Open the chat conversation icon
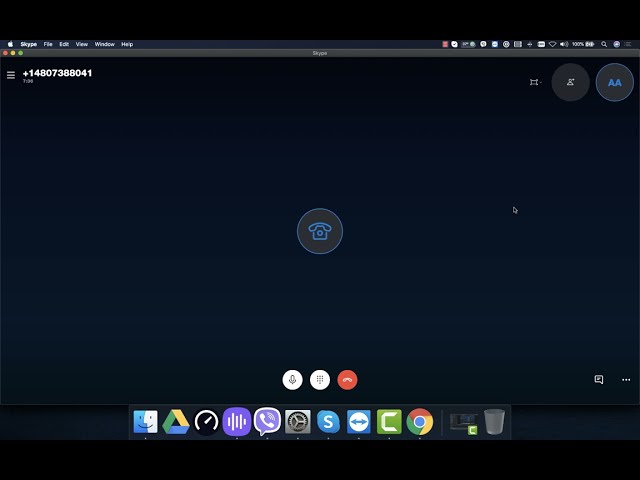The height and width of the screenshot is (480, 640). [x=599, y=380]
